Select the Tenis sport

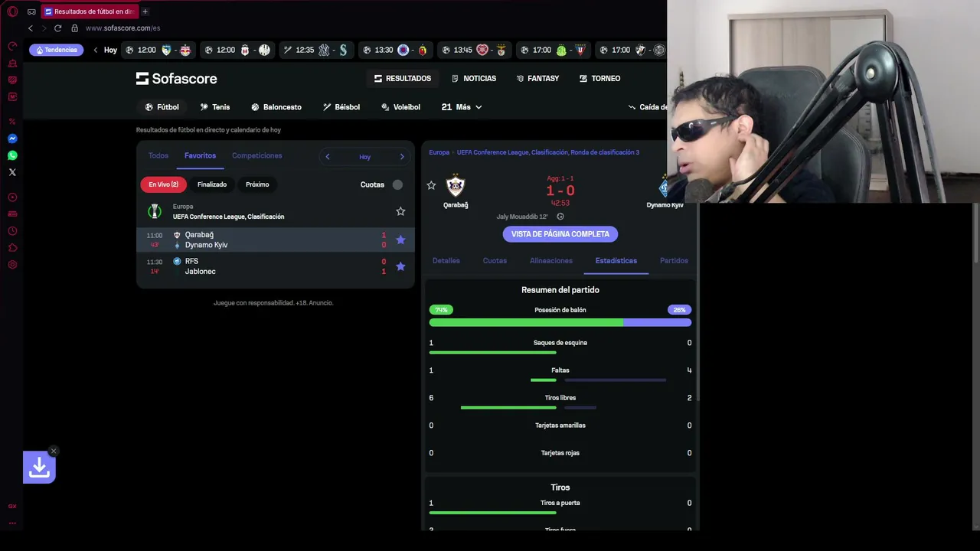[215, 107]
